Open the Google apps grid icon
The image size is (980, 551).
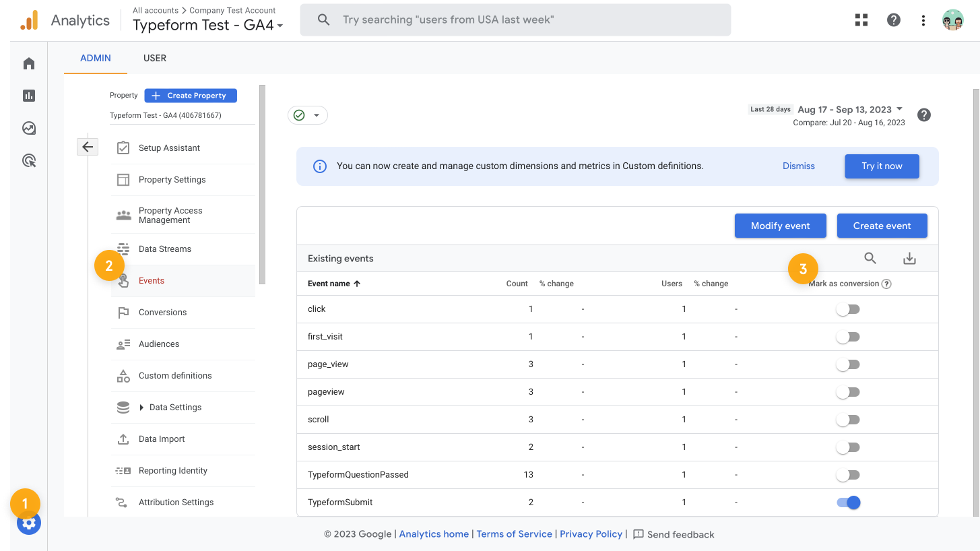pyautogui.click(x=861, y=20)
